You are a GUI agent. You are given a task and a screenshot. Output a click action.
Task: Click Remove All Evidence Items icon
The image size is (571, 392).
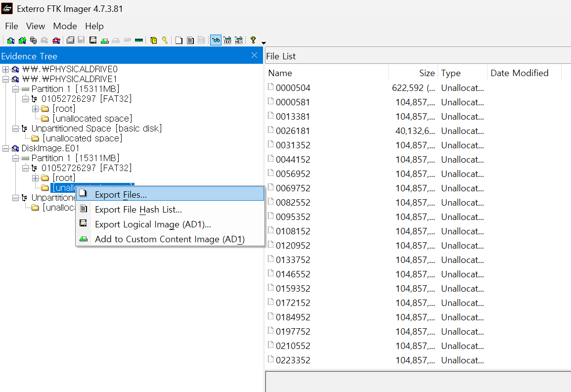[56, 41]
